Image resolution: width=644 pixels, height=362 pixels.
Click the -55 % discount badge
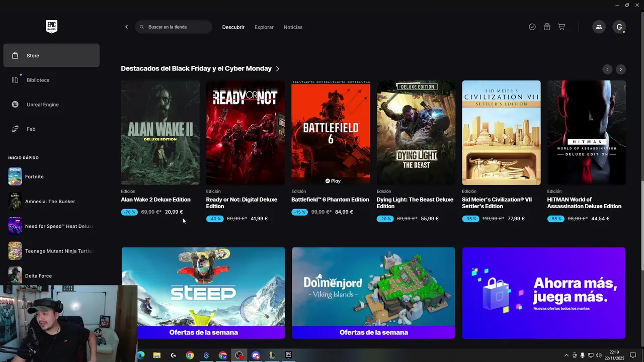556,219
